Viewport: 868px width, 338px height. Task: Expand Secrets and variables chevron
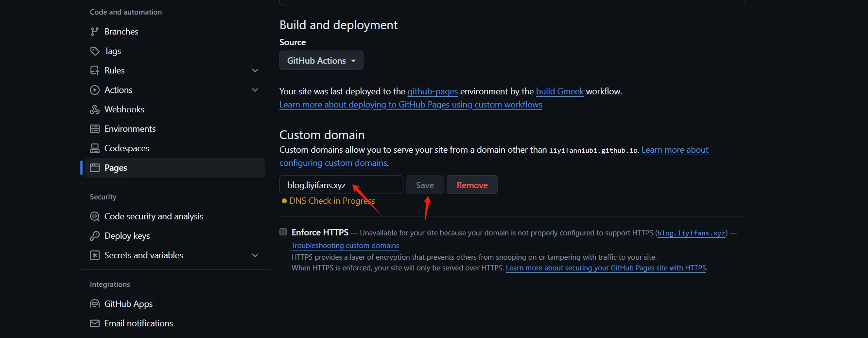255,255
